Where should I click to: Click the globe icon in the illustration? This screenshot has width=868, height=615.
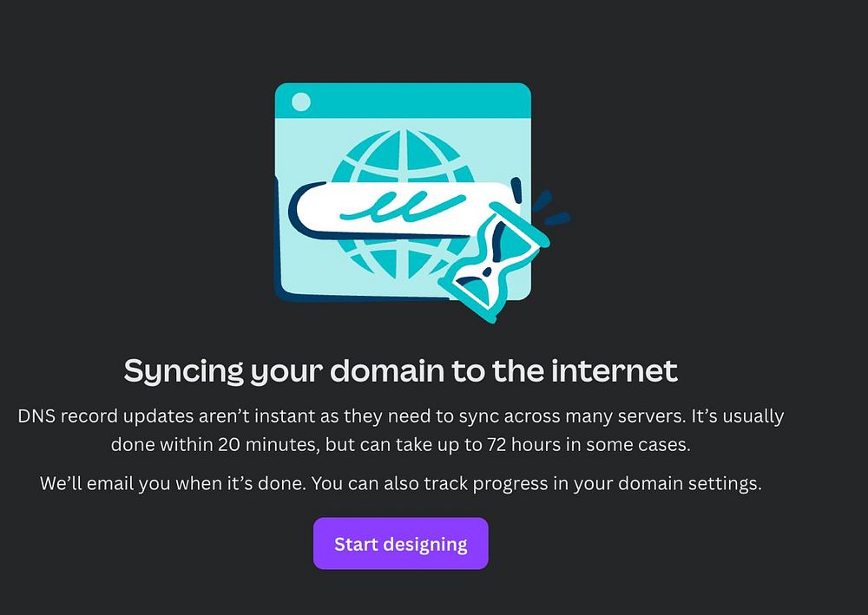coord(403,205)
